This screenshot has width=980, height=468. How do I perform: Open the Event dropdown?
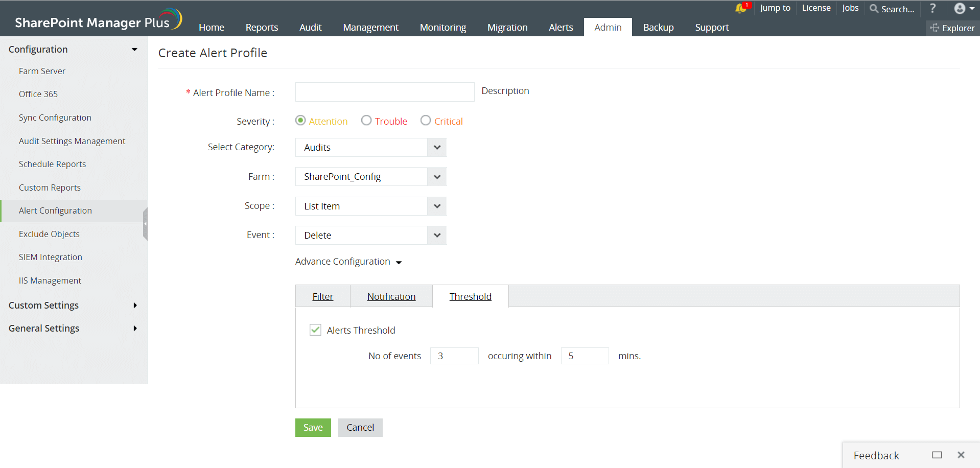click(371, 236)
